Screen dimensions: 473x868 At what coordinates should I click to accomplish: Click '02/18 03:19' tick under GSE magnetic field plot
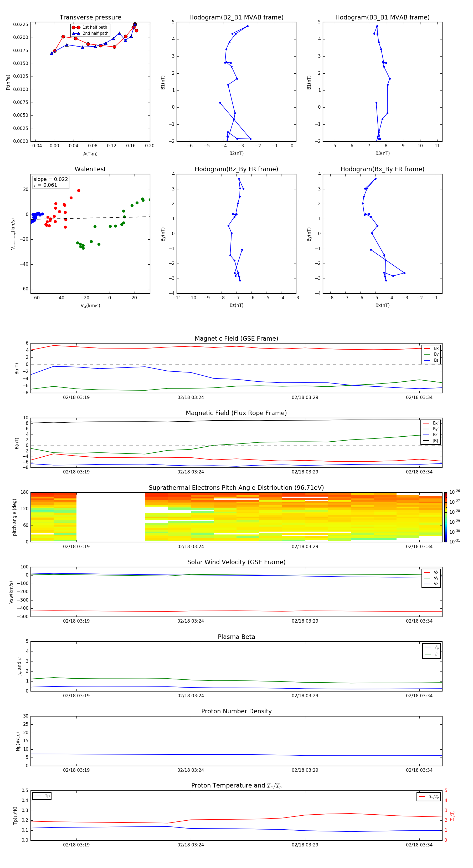coord(76,398)
